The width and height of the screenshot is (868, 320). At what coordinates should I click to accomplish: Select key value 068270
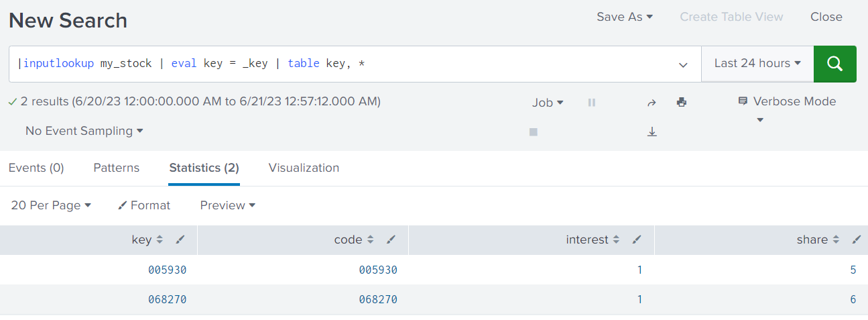168,299
